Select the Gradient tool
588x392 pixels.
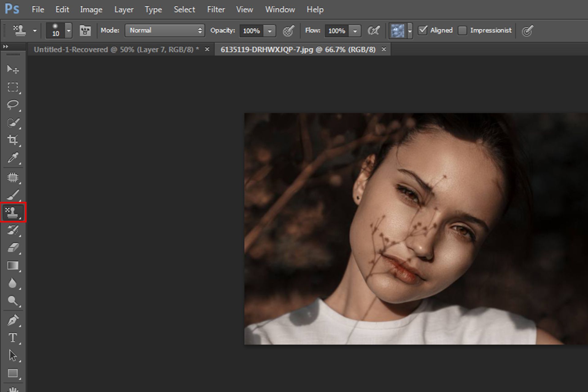point(13,265)
